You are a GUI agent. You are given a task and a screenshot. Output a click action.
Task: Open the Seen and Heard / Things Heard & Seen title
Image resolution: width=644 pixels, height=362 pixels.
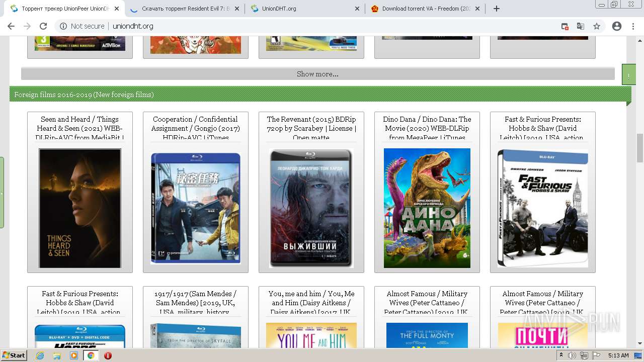click(80, 128)
